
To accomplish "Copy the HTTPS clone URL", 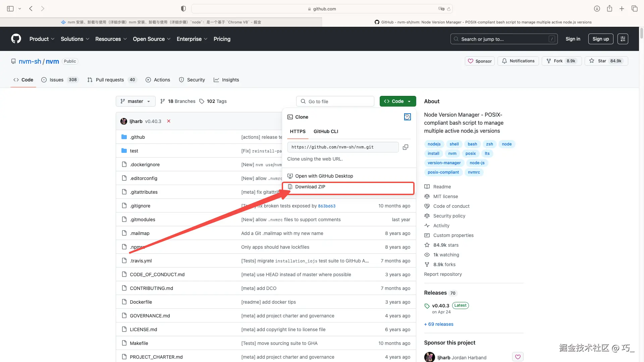I will pyautogui.click(x=405, y=147).
